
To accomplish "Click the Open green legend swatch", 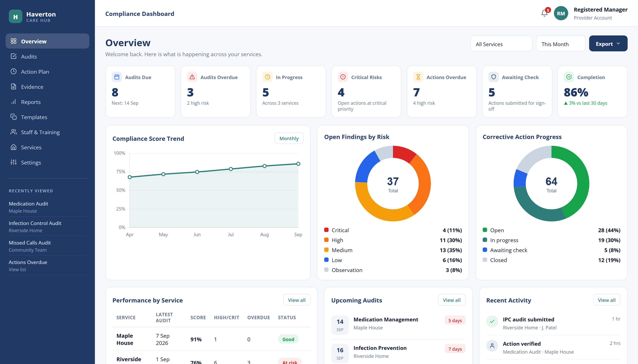I will coord(485,230).
